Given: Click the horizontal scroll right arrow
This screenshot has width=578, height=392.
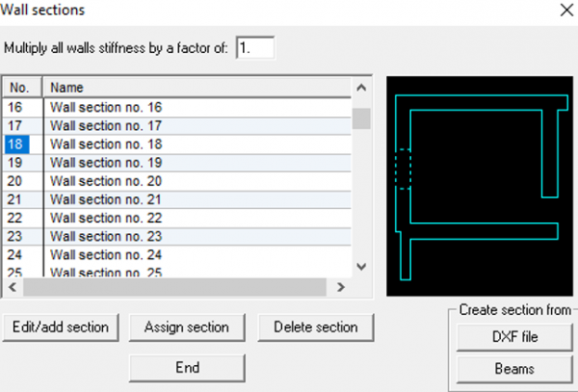Looking at the screenshot, I should coord(341,287).
